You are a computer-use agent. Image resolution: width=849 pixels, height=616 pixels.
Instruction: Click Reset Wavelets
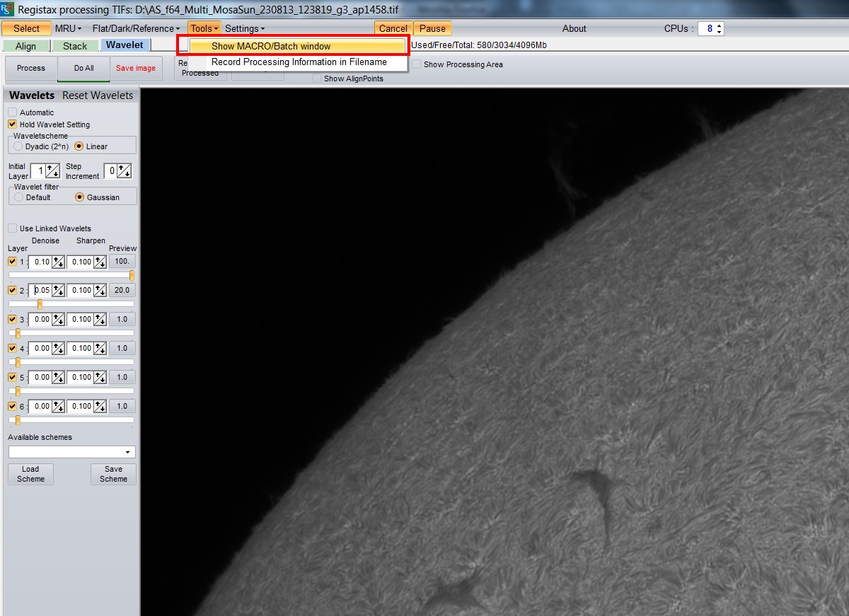(x=98, y=95)
